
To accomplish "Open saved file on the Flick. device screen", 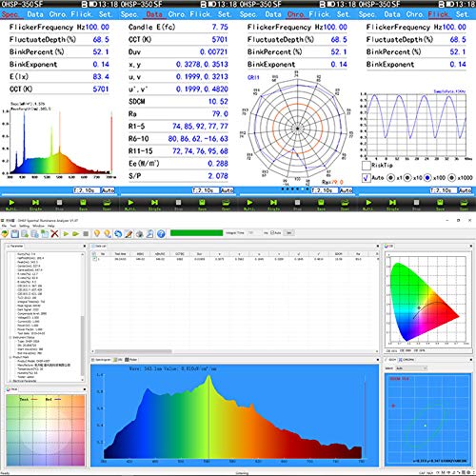I will tap(464, 205).
